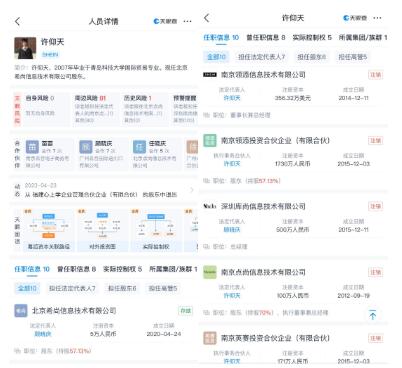Open 北京希岗信息技术有限公司 company icon
The image size is (402, 368).
click(21, 311)
